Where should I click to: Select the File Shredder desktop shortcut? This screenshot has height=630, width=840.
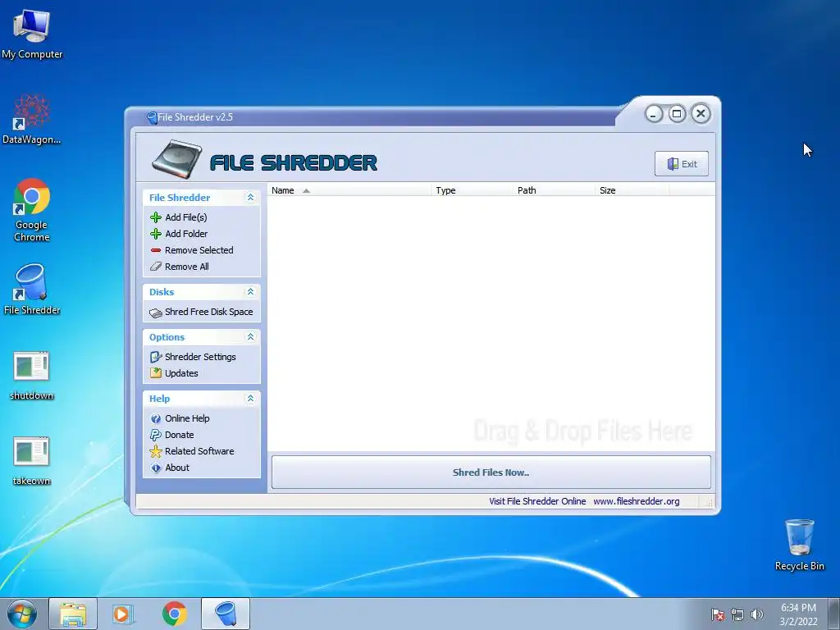[32, 290]
